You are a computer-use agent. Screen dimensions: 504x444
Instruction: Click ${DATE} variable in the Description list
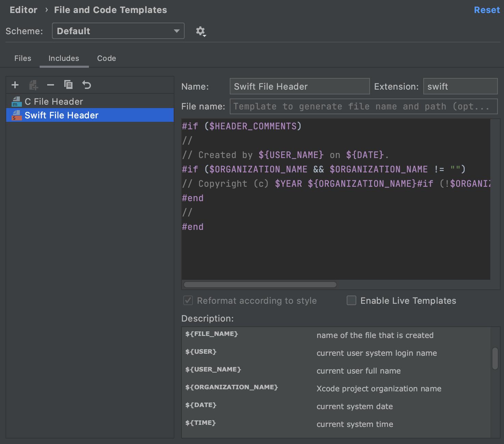point(201,405)
